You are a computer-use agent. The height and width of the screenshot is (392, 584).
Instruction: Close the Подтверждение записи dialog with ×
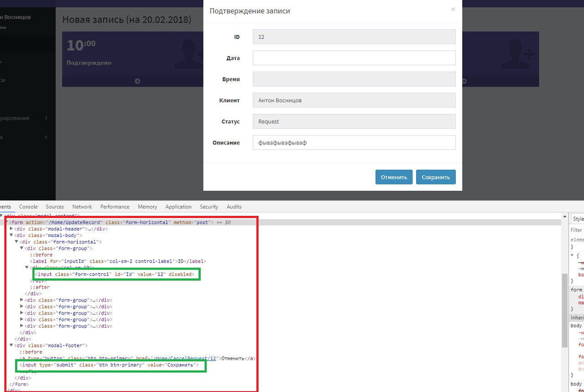point(453,9)
